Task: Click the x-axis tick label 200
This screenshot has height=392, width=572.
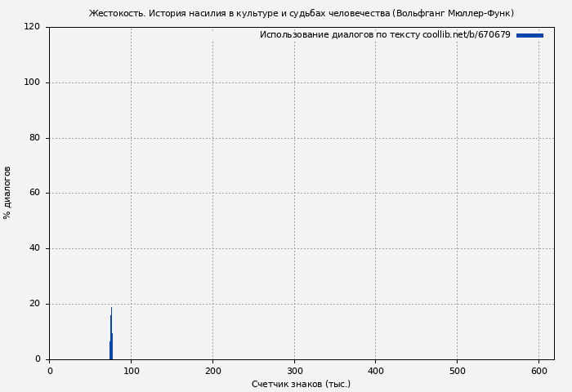Action: (x=212, y=371)
